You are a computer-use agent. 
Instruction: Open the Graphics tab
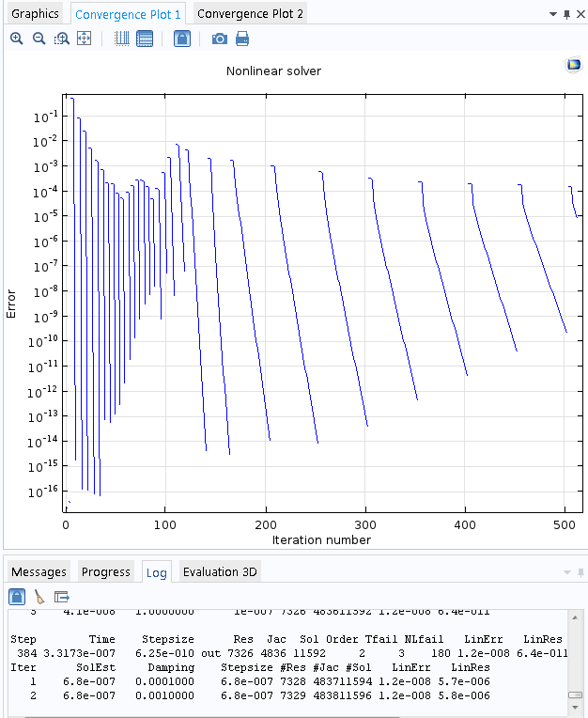(35, 14)
